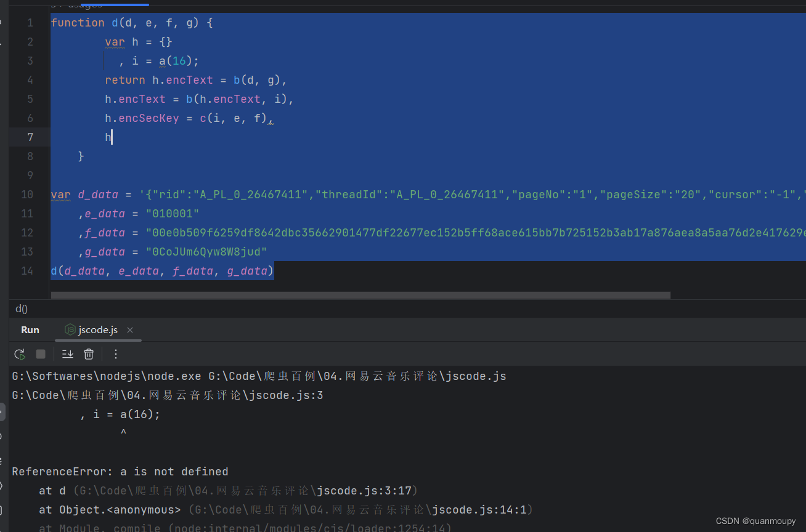Viewport: 806px width, 532px height.
Task: Click the d(d_data, e_data...) call on line 14
Action: point(162,271)
